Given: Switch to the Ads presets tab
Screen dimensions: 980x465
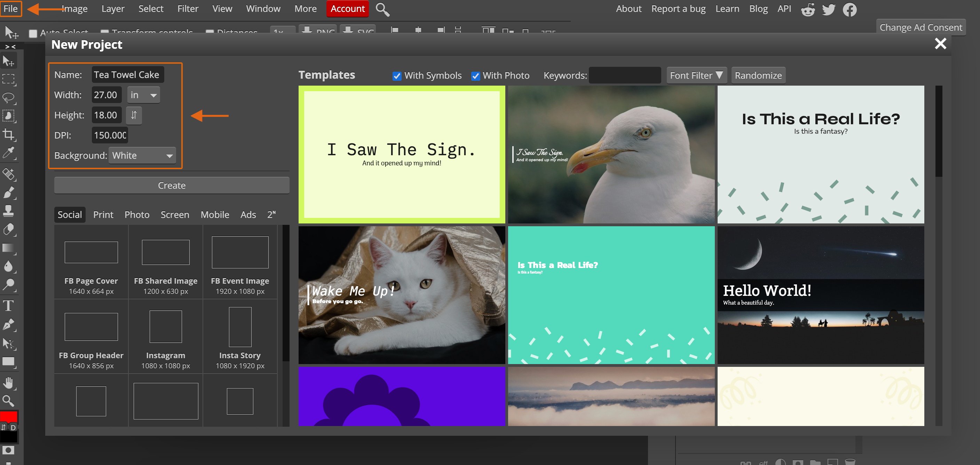Looking at the screenshot, I should 248,215.
